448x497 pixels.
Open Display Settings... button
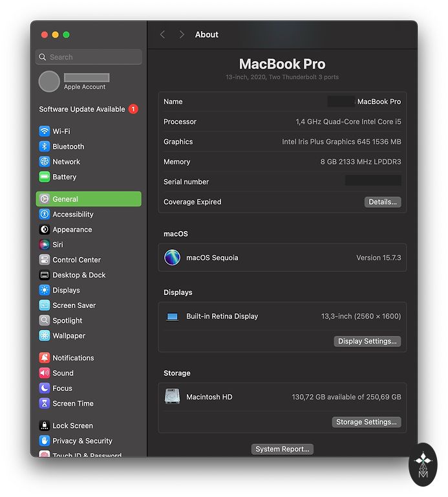coord(367,341)
